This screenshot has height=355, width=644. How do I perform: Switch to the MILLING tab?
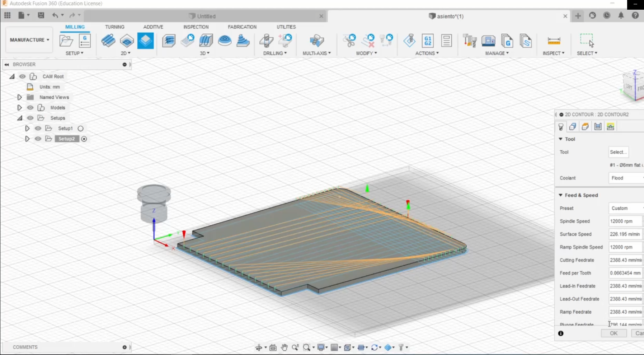(75, 27)
